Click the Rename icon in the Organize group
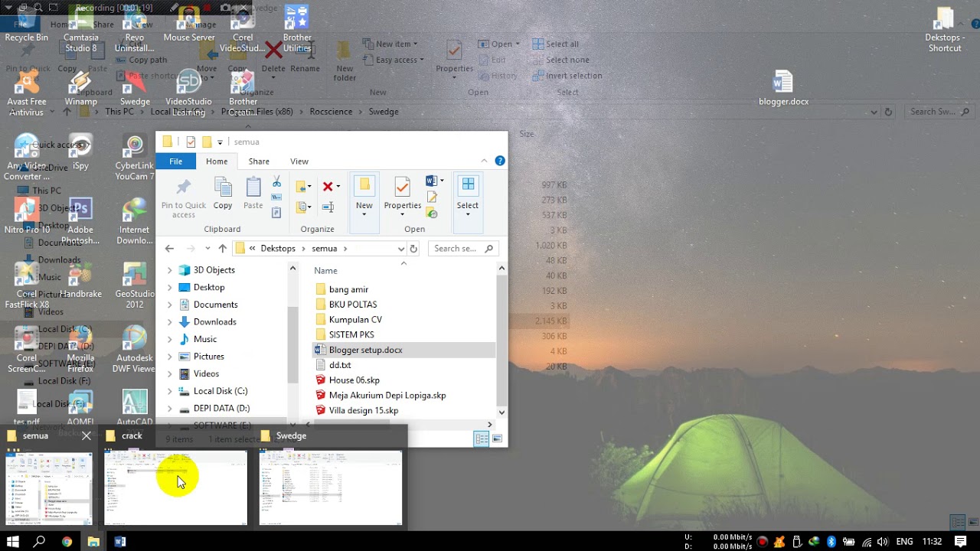This screenshot has width=980, height=551. click(x=328, y=207)
